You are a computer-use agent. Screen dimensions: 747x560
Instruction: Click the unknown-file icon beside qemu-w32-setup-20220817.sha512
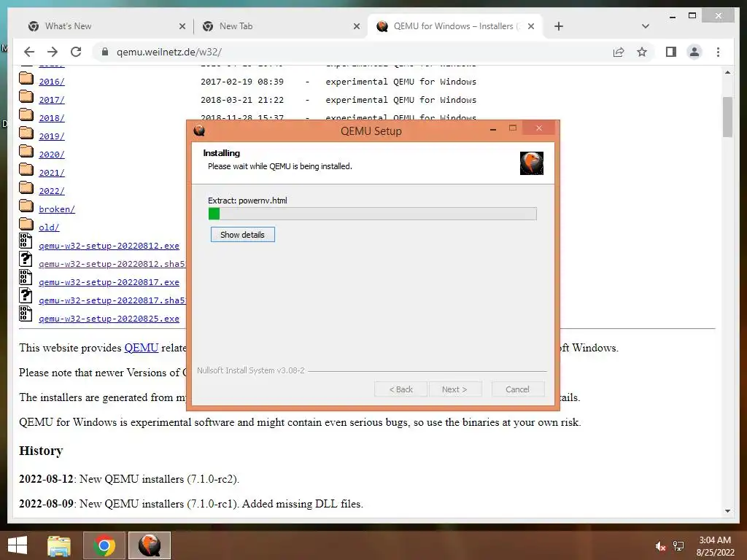tap(26, 295)
